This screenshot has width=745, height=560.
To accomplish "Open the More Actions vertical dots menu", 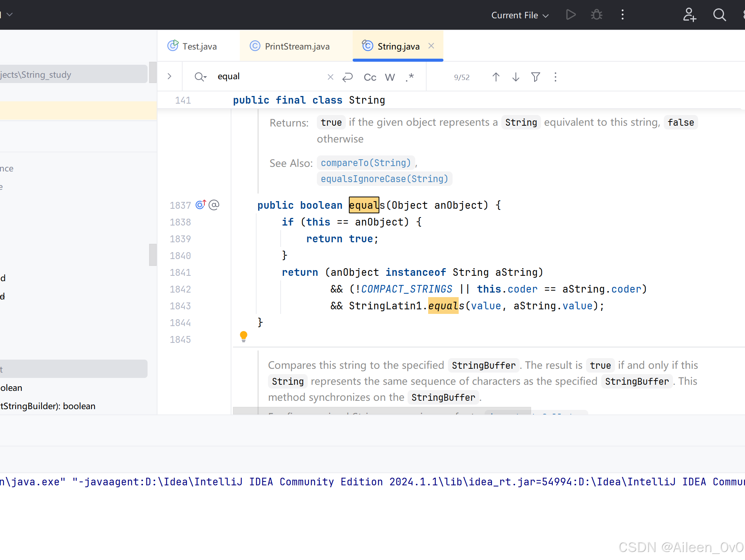I will pyautogui.click(x=622, y=15).
